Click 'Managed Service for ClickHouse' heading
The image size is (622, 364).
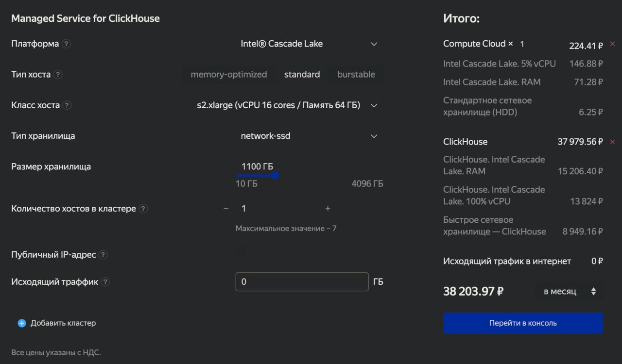[x=86, y=18]
